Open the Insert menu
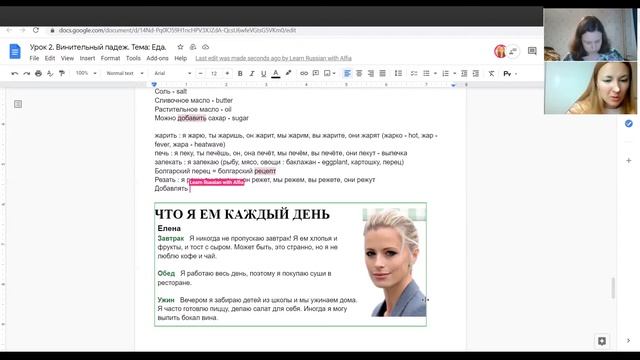This screenshot has width=640, height=360. (87, 58)
